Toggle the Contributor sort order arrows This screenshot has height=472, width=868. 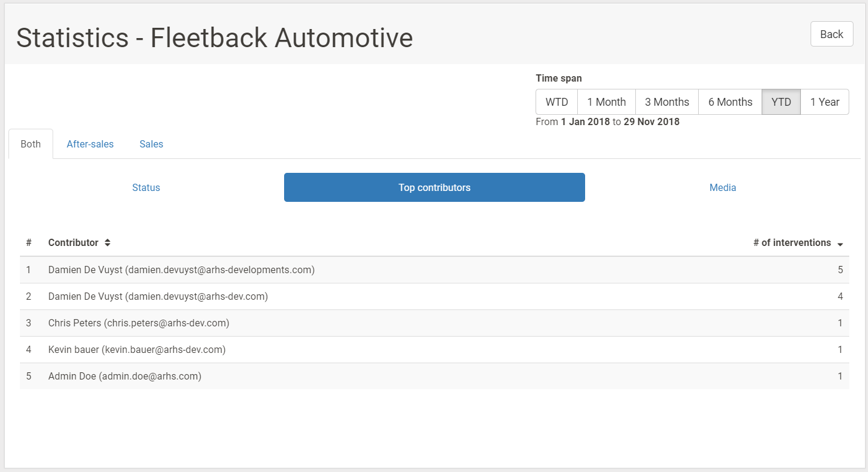coord(107,242)
